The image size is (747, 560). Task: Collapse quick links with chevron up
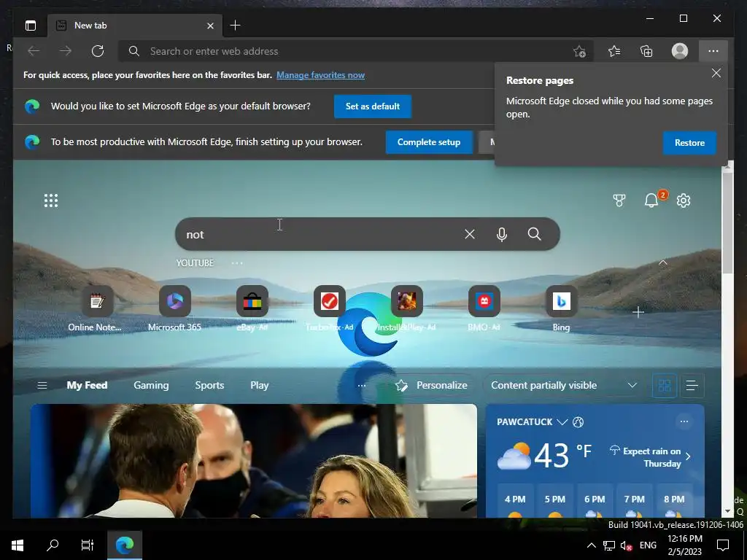click(x=662, y=262)
